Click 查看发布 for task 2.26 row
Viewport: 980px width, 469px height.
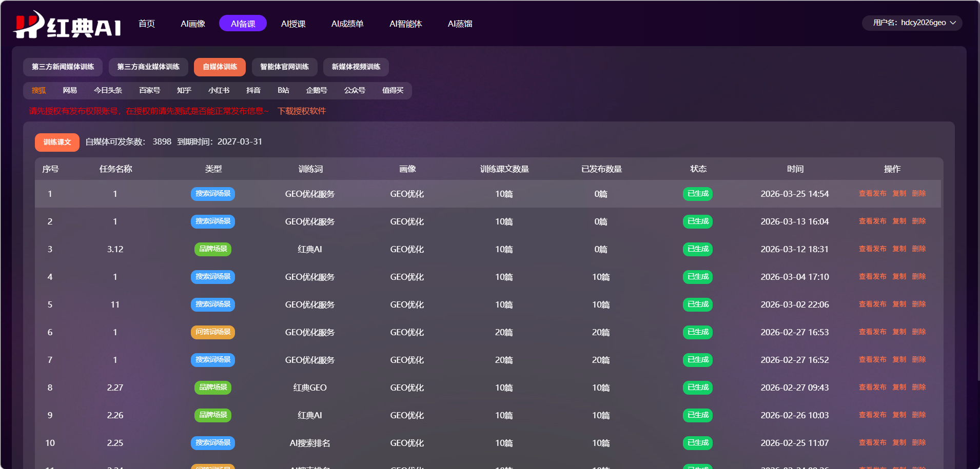(x=872, y=415)
